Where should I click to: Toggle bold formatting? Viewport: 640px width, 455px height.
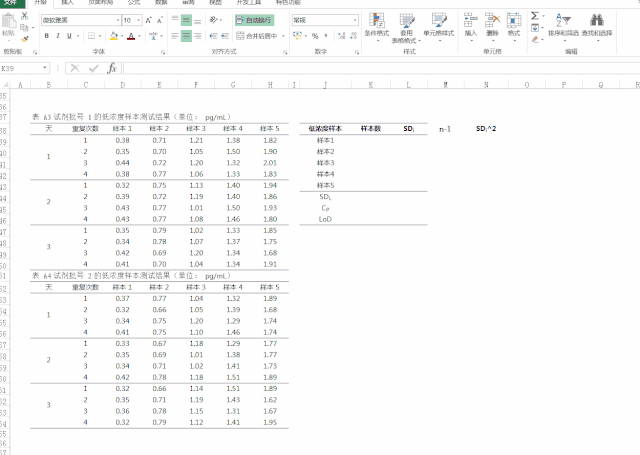[x=46, y=36]
